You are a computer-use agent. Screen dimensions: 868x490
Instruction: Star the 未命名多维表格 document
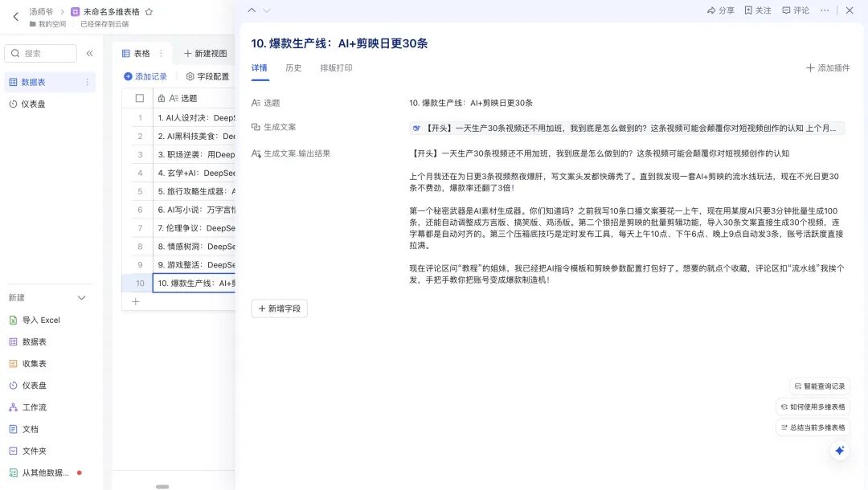pyautogui.click(x=149, y=11)
